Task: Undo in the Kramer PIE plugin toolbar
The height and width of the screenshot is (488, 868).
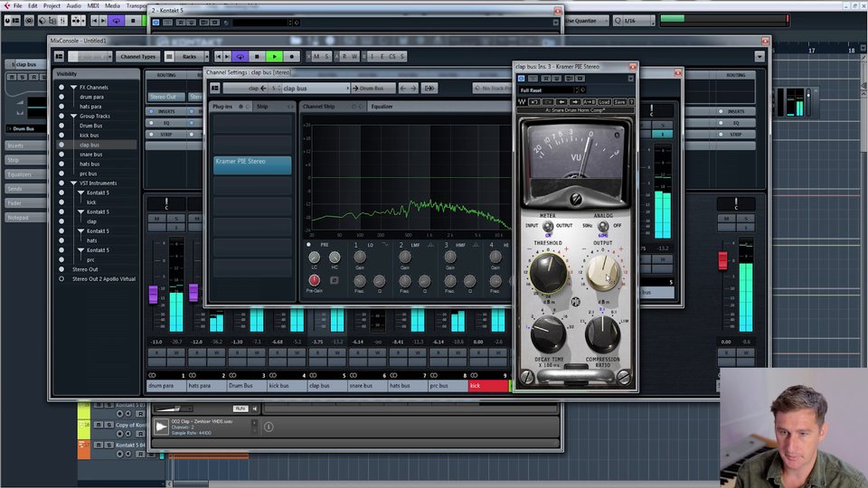Action: (534, 102)
